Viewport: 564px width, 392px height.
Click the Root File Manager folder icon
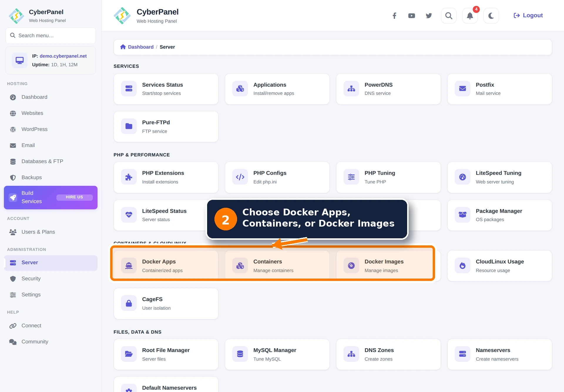point(129,354)
